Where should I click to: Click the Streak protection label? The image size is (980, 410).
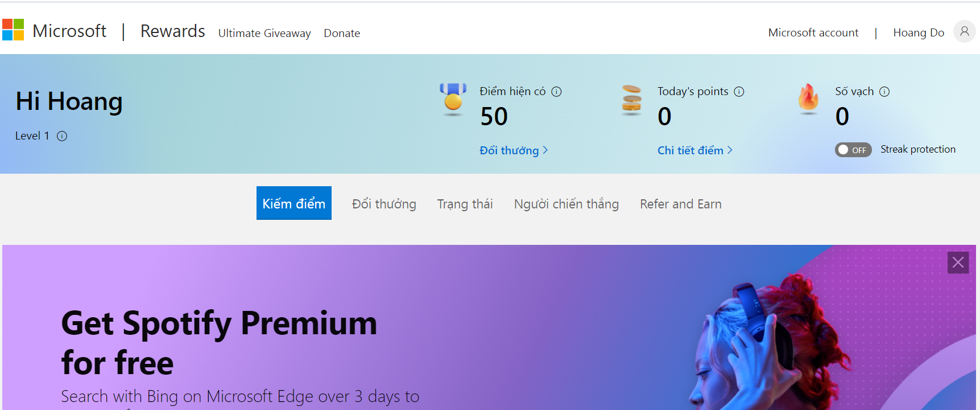pos(918,149)
